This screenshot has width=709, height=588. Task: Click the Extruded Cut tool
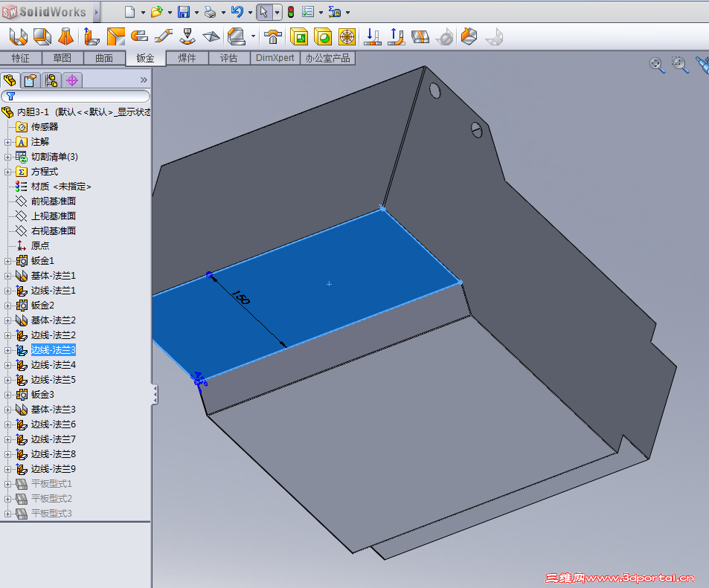click(x=299, y=36)
